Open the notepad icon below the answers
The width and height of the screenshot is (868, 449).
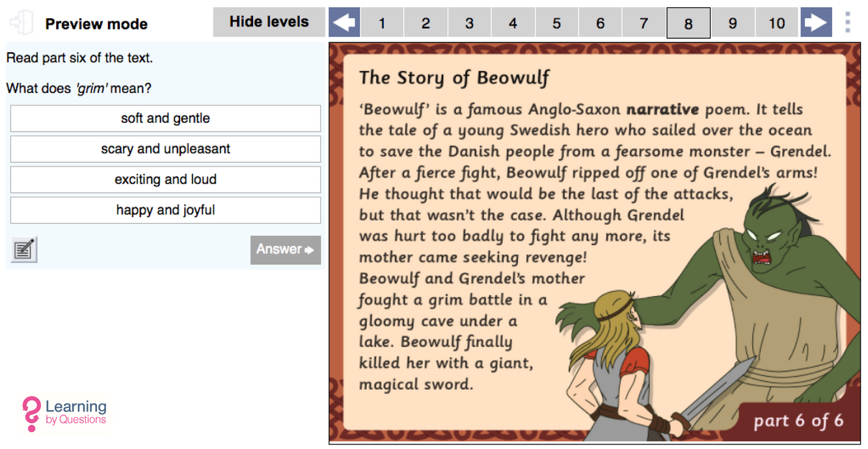(24, 250)
